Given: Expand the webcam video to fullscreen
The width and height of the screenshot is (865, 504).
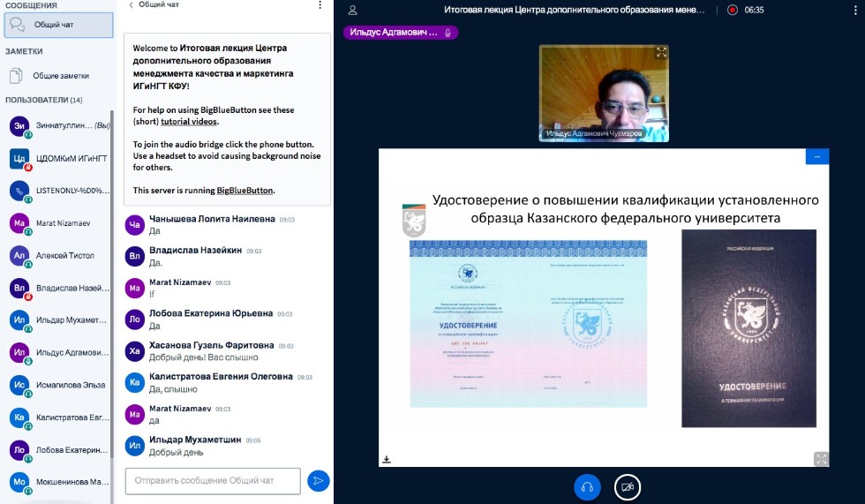Looking at the screenshot, I should 661,53.
